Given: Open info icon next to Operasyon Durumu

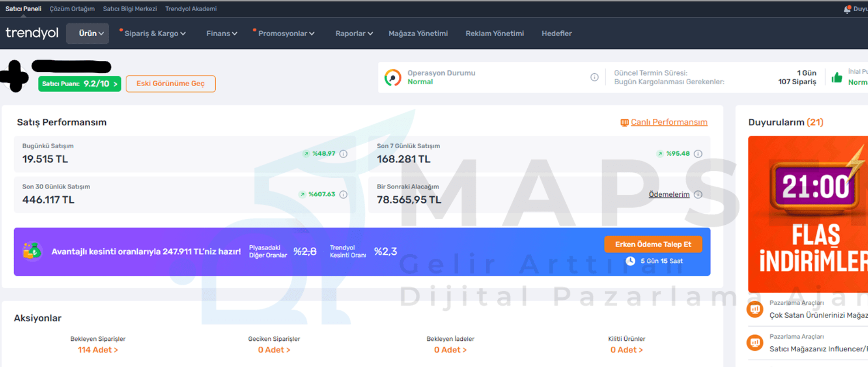Looking at the screenshot, I should (x=594, y=77).
